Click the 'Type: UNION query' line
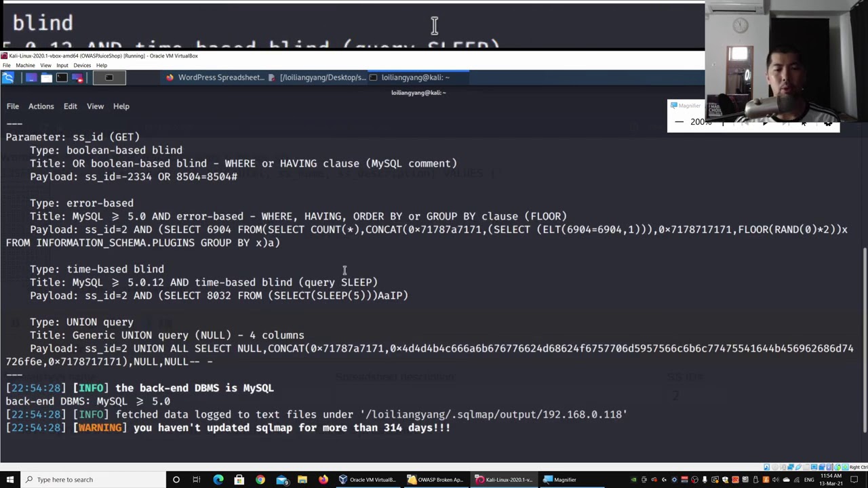Viewport: 868px width, 488px height. (81, 322)
